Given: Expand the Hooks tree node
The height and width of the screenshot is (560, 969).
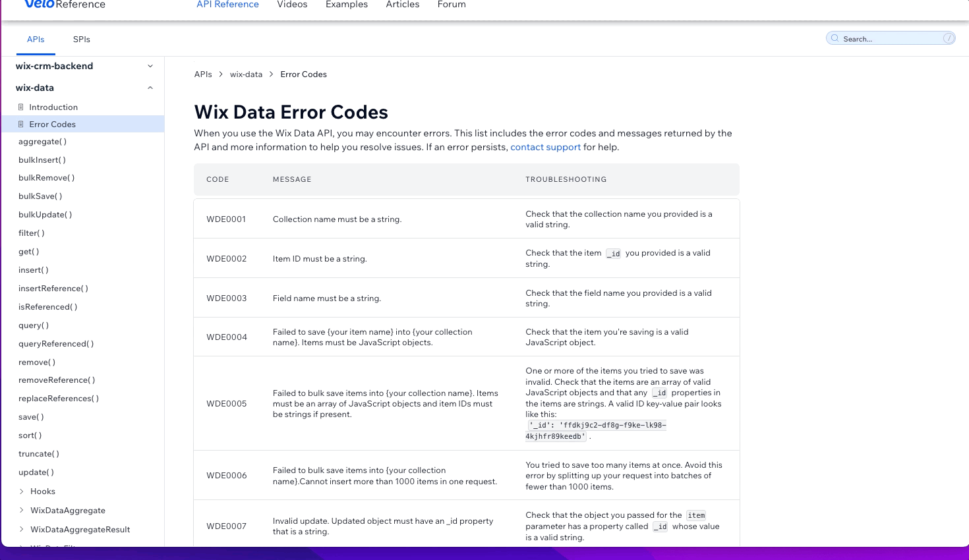Looking at the screenshot, I should tap(22, 491).
